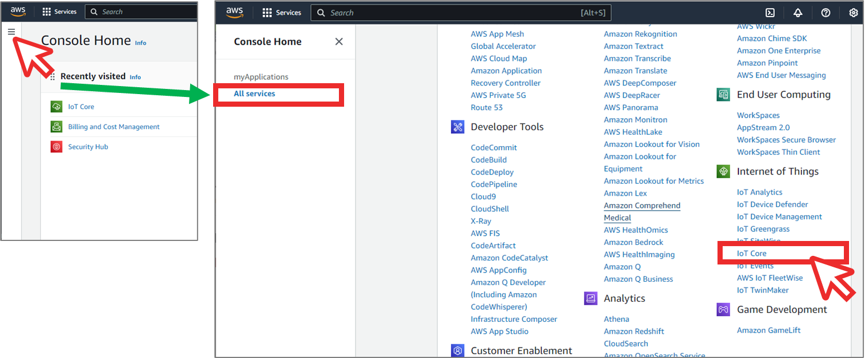Click Info link next to Recently visited
Viewport: 868px width, 358px height.
136,77
